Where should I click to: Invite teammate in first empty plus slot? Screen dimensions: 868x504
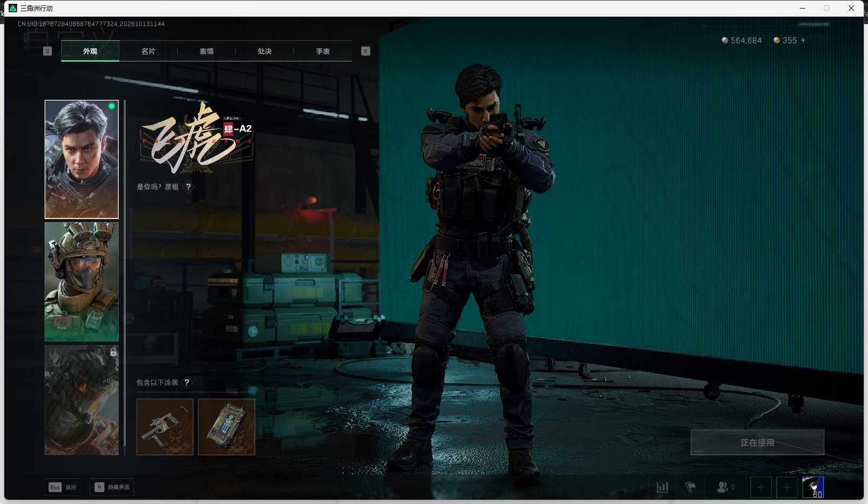click(761, 487)
